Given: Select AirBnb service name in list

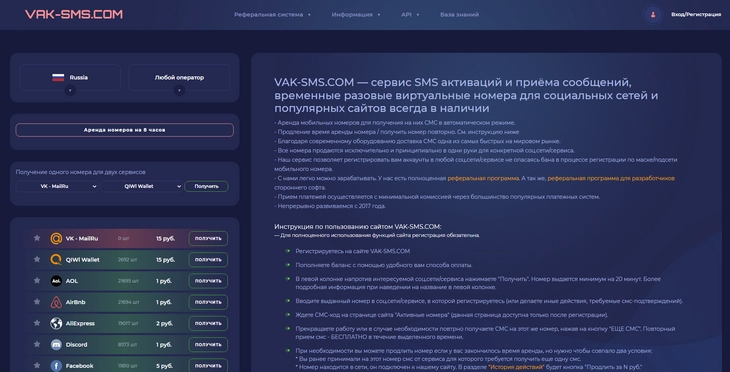Looking at the screenshot, I should pos(75,302).
